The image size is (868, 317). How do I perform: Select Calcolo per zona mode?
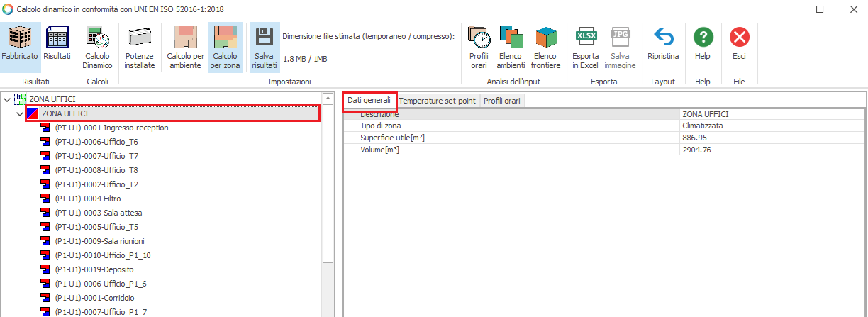(226, 47)
